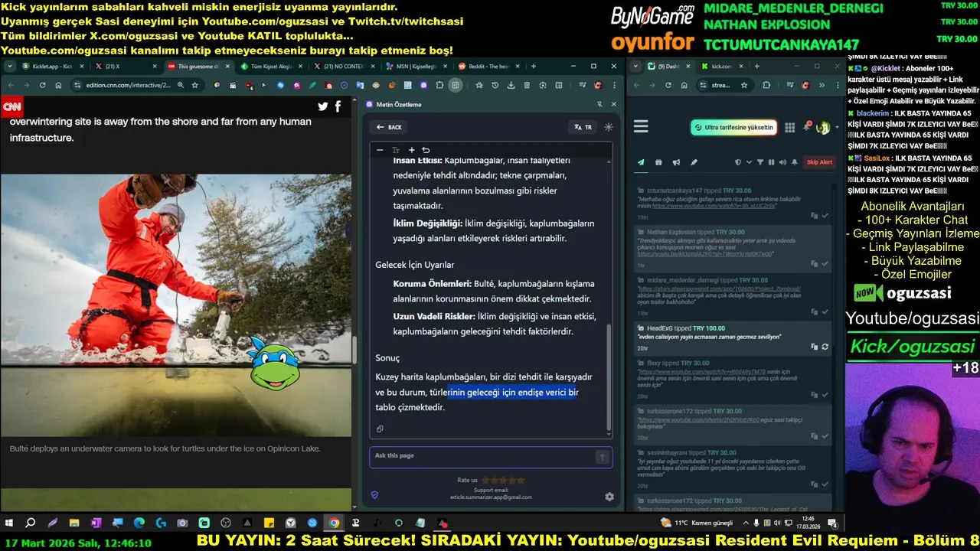Open the profile avatar dropdown
This screenshot has height=551, width=980.
[x=826, y=127]
